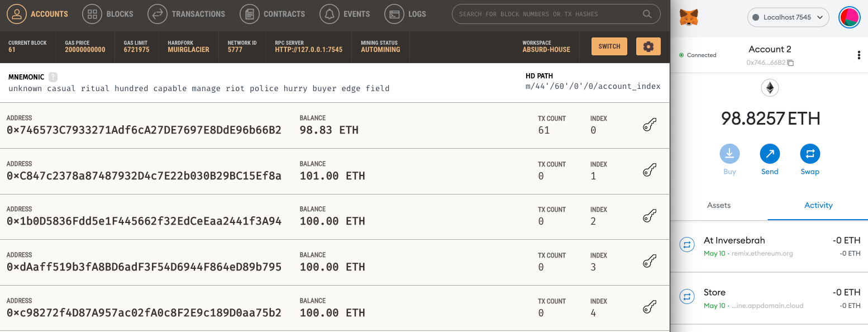This screenshot has width=868, height=332.
Task: Focus the block number search field
Action: [556, 14]
